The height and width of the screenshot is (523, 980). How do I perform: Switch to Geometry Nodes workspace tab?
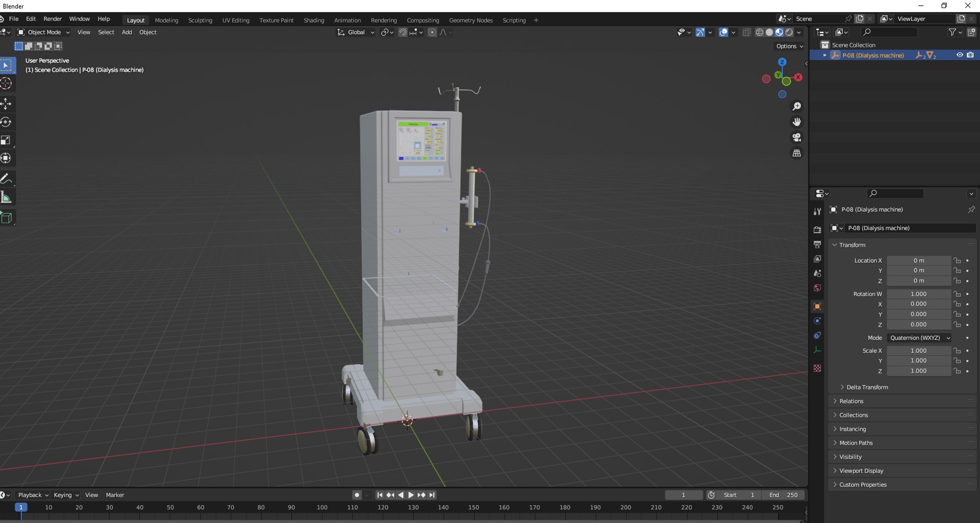(x=471, y=20)
